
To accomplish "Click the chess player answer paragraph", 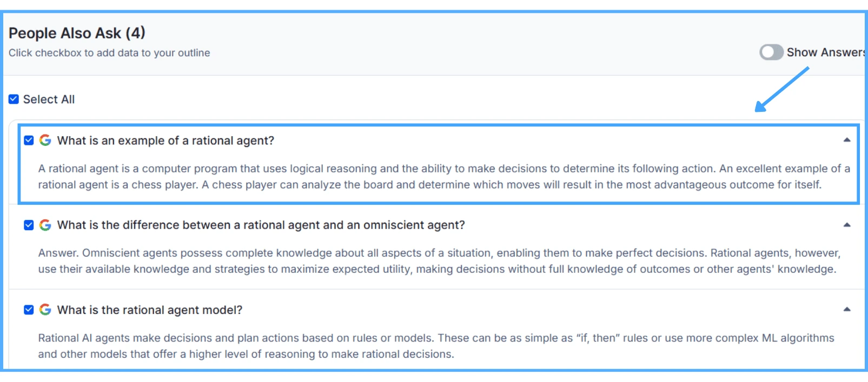I will (x=443, y=177).
